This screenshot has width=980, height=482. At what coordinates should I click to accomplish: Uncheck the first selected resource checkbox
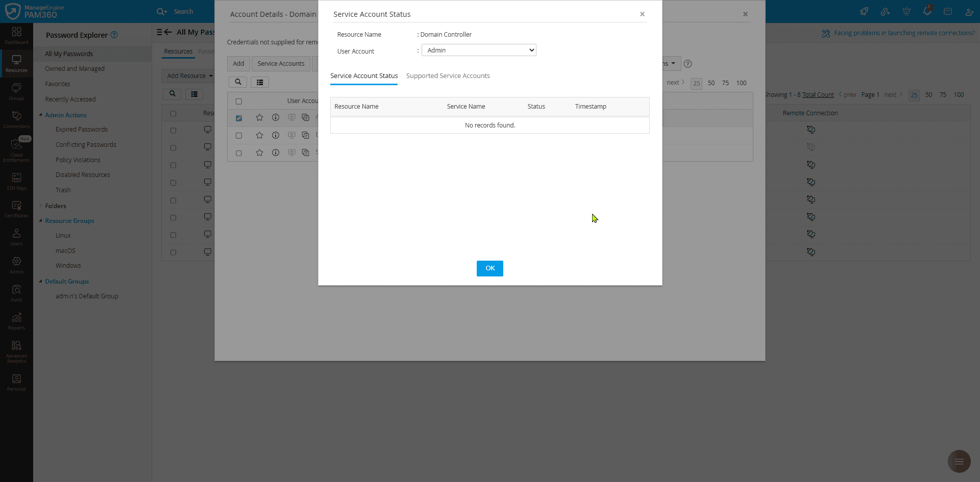click(239, 118)
